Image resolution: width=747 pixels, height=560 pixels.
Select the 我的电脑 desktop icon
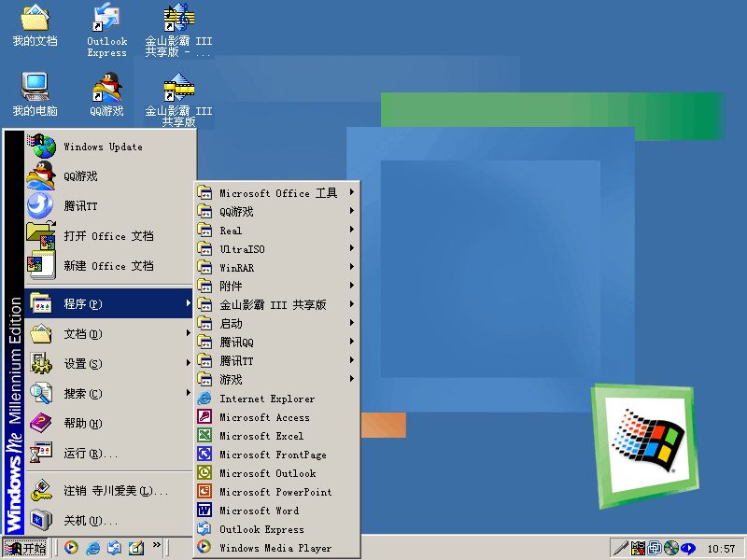tap(35, 94)
